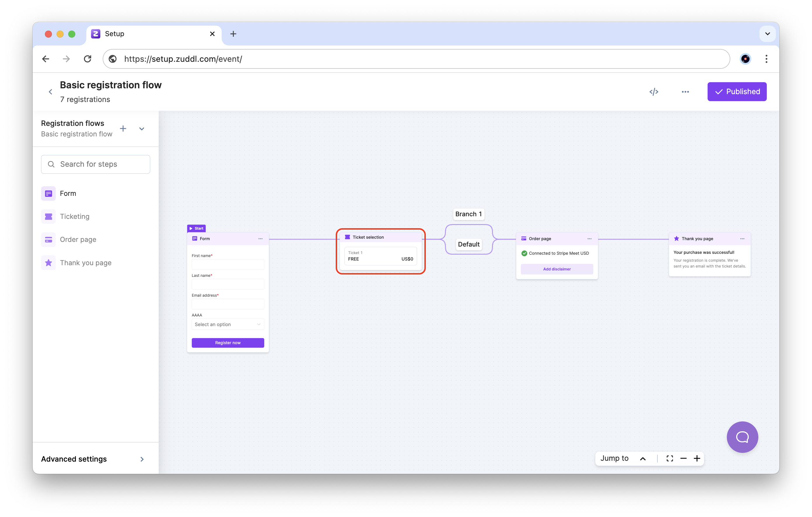The height and width of the screenshot is (517, 812).
Task: Click the Search for steps field
Action: pos(95,164)
